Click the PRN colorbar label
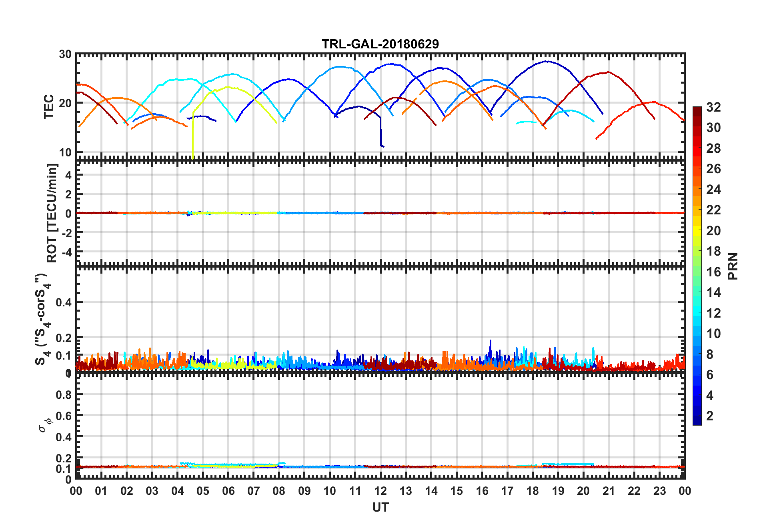The width and height of the screenshot is (761, 532). (733, 266)
